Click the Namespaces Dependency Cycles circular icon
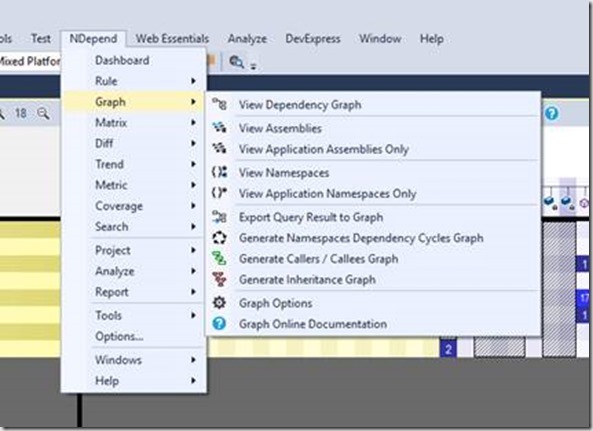 coord(219,238)
